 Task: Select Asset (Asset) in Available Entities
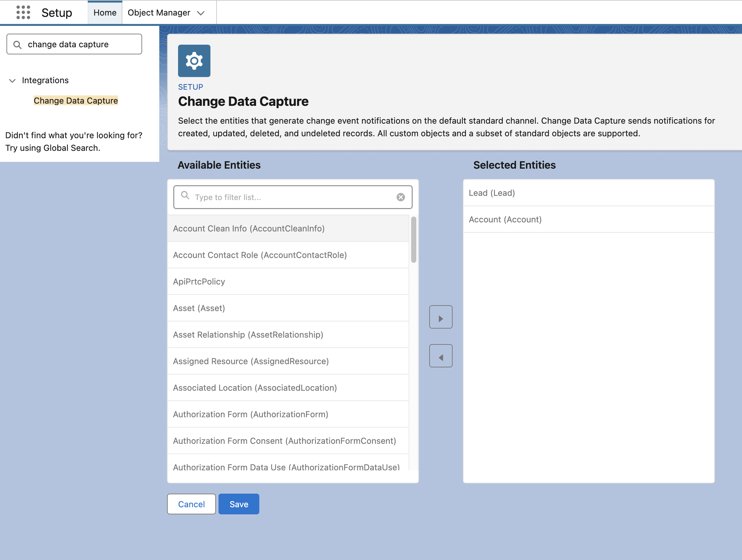[288, 308]
